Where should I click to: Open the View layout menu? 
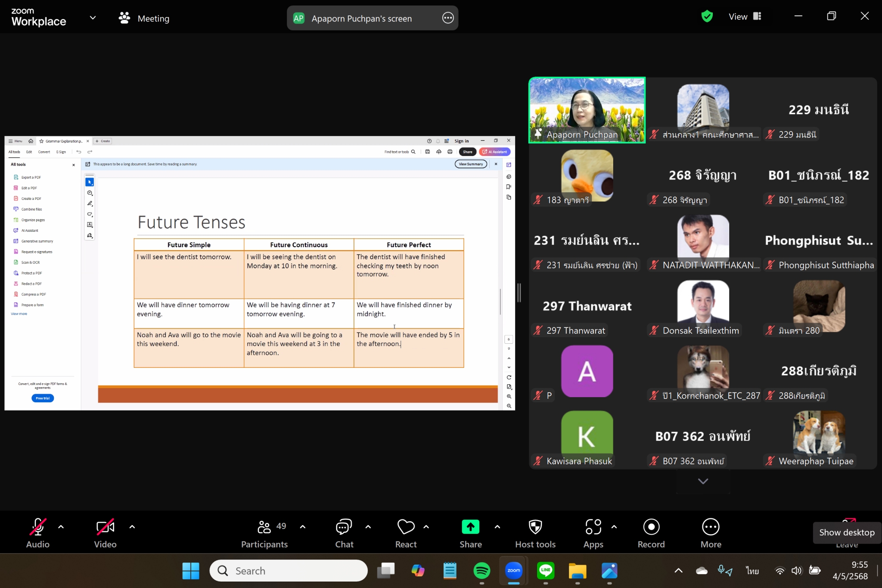(745, 16)
